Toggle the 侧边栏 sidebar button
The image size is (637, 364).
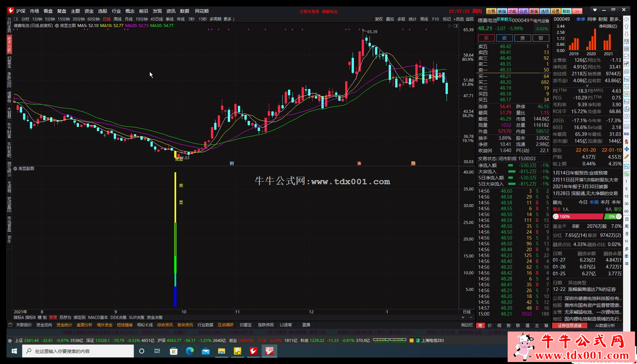[467, 325]
